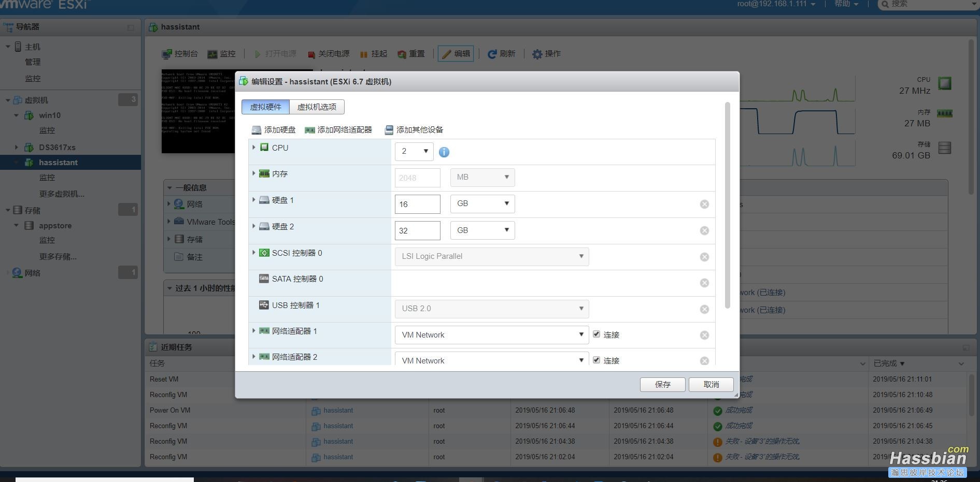980x482 pixels.
Task: Click the CPU info icon
Action: (x=444, y=152)
